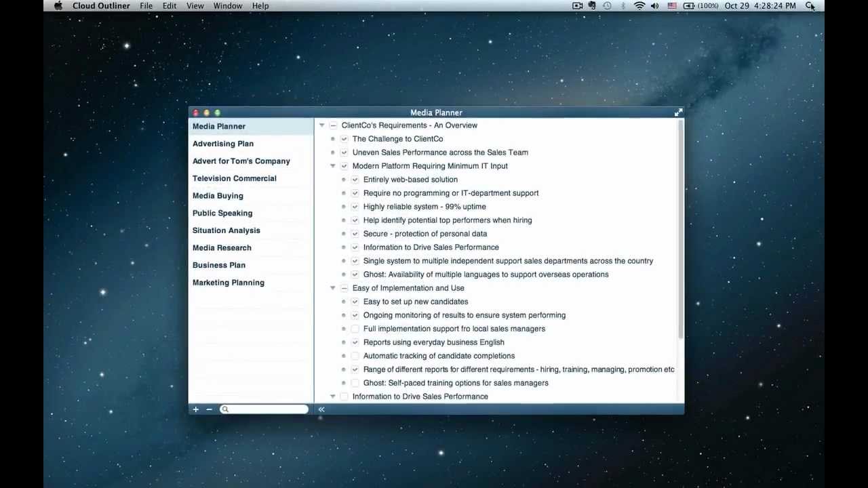
Task: Check Full implementation support fro local sales managers
Action: coord(355,329)
